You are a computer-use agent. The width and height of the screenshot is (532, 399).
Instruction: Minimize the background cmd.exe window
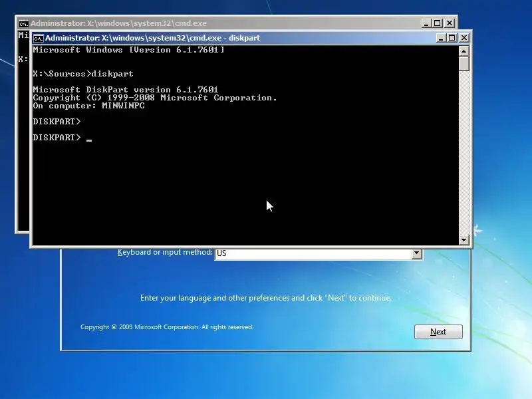click(426, 23)
